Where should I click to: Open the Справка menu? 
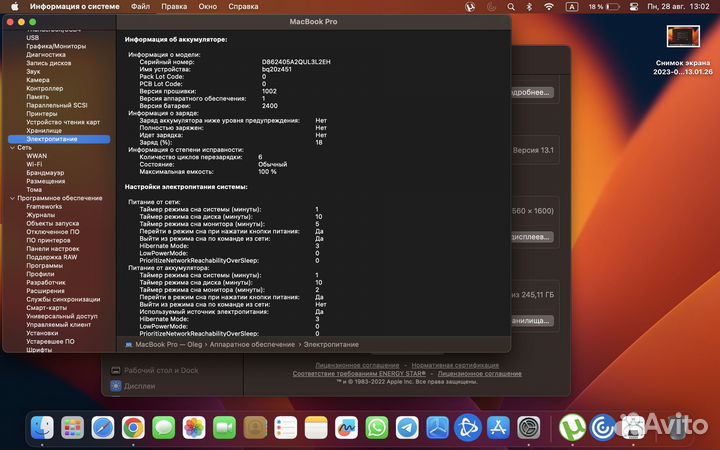(x=243, y=7)
